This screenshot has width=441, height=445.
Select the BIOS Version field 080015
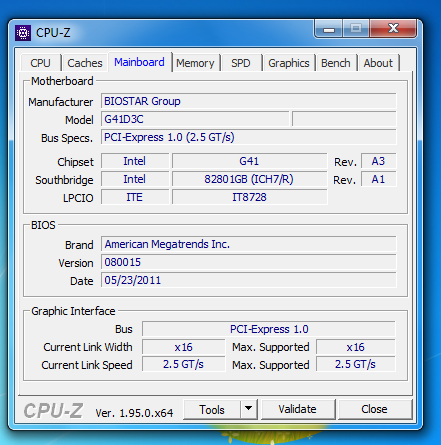[x=249, y=262]
